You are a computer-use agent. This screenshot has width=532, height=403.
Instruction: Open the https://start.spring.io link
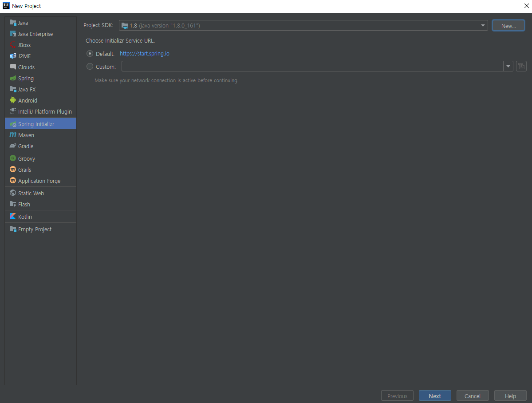(145, 54)
